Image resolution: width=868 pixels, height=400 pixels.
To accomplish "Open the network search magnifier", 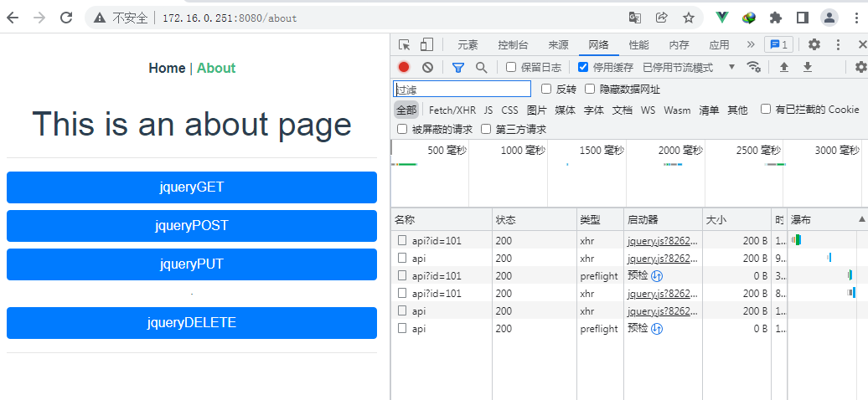I will (482, 68).
